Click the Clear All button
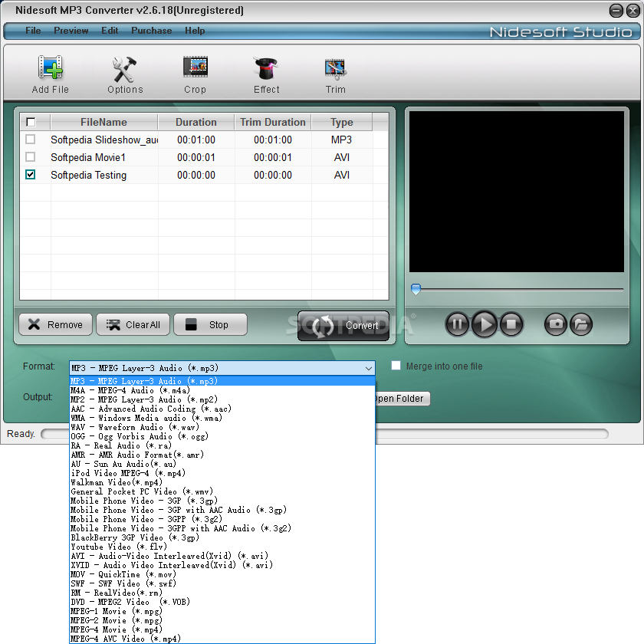The image size is (644, 644). click(x=133, y=324)
